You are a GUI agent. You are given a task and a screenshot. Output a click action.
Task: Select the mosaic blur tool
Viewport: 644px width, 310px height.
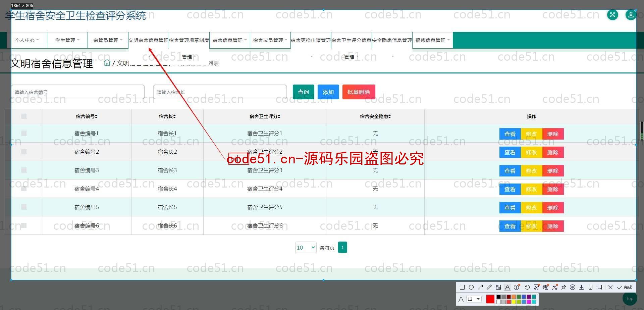pos(498,287)
